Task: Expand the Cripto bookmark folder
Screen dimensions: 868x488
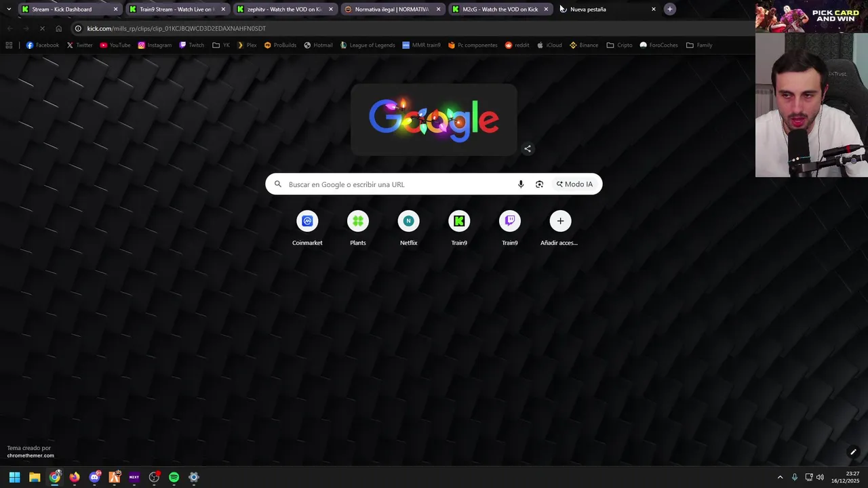Action: coord(619,45)
